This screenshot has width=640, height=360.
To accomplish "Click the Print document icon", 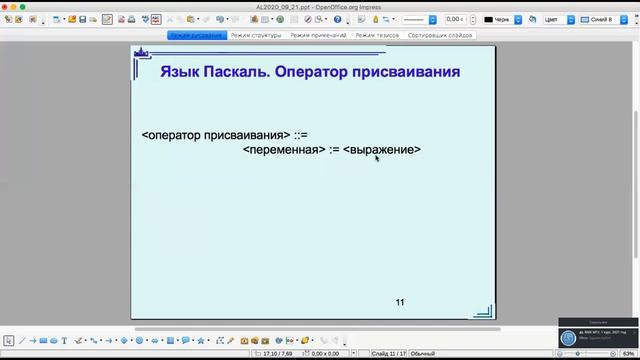I will (x=131, y=19).
